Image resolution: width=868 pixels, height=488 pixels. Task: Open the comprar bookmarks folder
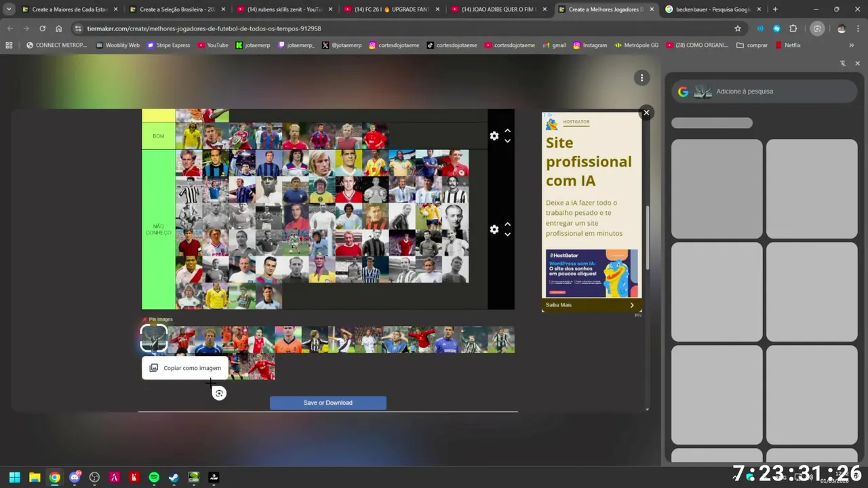[752, 45]
